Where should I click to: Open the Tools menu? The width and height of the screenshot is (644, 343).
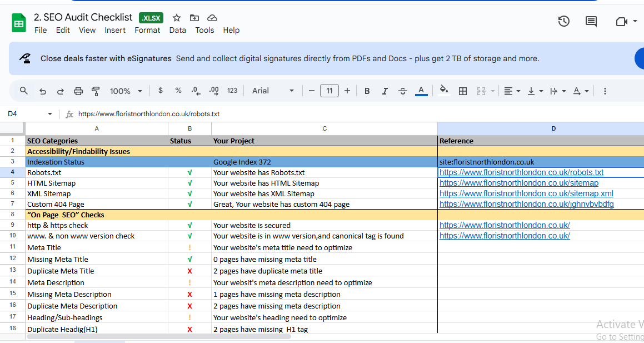click(204, 30)
